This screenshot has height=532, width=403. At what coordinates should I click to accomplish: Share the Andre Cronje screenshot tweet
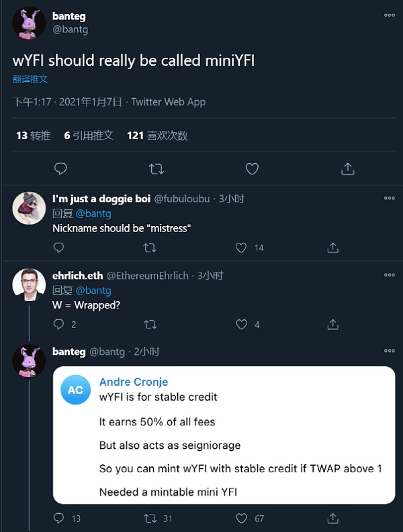click(x=332, y=518)
